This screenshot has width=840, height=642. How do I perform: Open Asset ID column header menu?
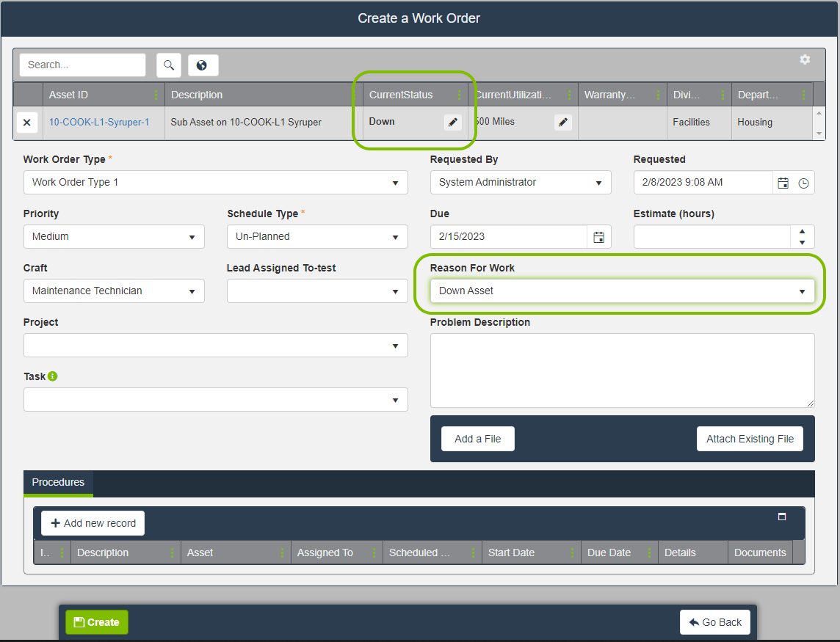point(156,95)
